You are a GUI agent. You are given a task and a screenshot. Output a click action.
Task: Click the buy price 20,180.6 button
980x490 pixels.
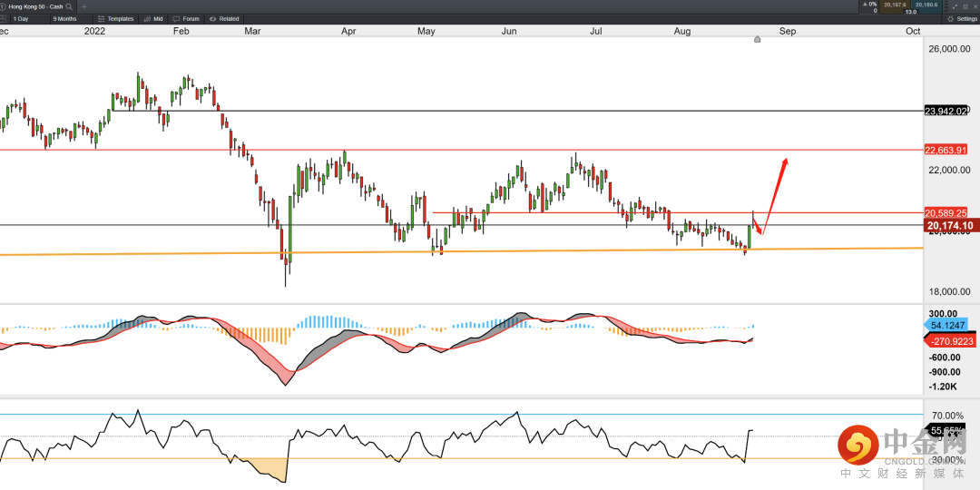926,5
